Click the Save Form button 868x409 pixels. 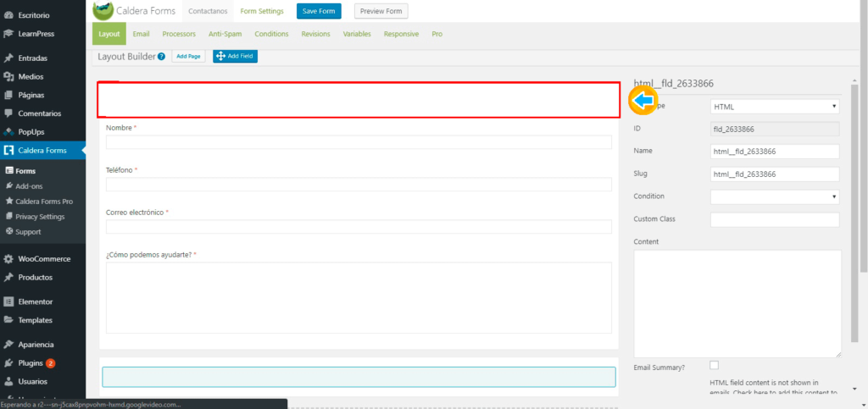click(x=319, y=11)
